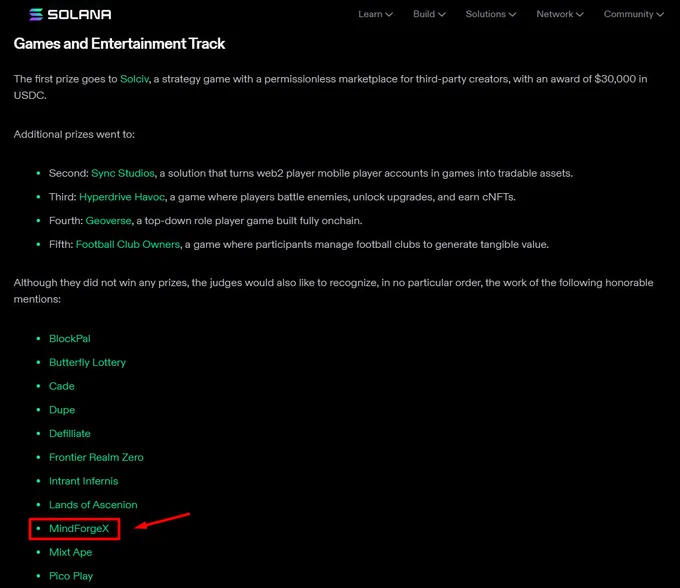Visit the Hyperdrive Havoc link
Image resolution: width=680 pixels, height=588 pixels.
[x=122, y=197]
